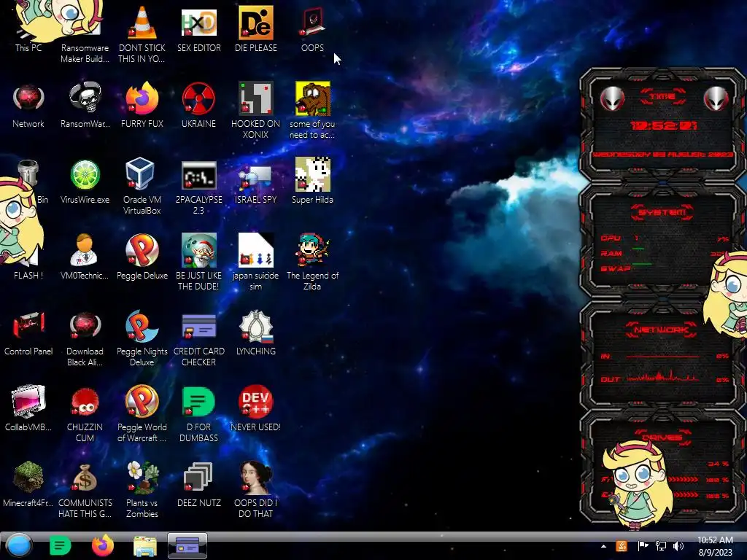The width and height of the screenshot is (747, 560).
Task: Select the Super Hilda game icon
Action: (312, 181)
